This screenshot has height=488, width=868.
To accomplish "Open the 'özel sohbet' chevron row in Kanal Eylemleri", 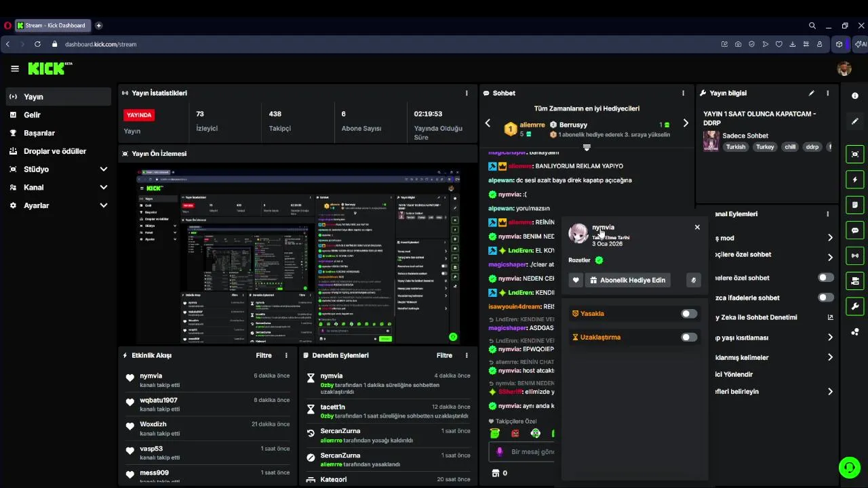I will (830, 258).
